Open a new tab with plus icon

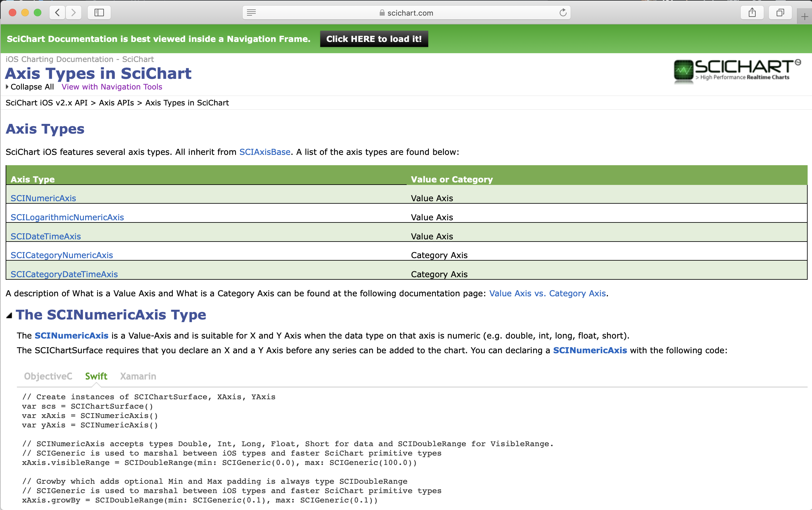pos(804,17)
